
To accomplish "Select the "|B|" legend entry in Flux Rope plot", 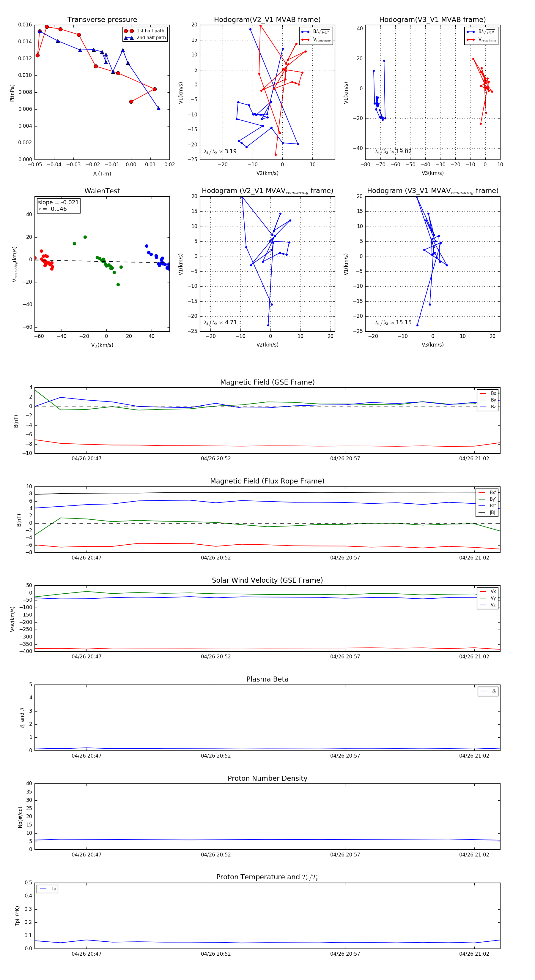I will pyautogui.click(x=487, y=513).
